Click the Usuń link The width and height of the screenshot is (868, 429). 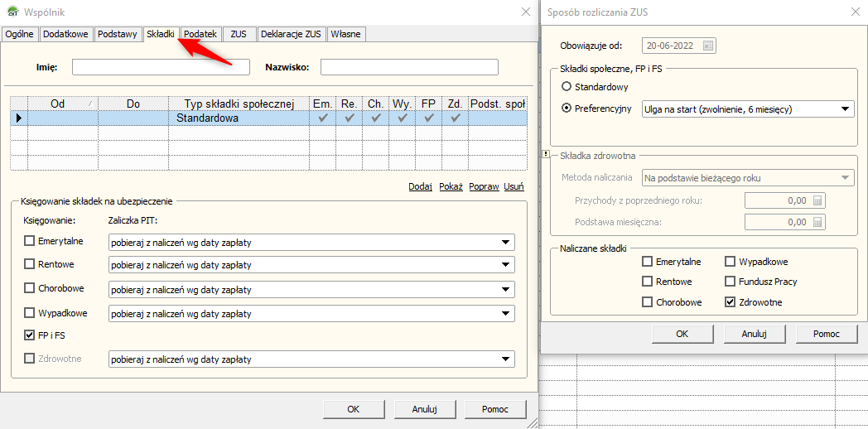tap(514, 186)
